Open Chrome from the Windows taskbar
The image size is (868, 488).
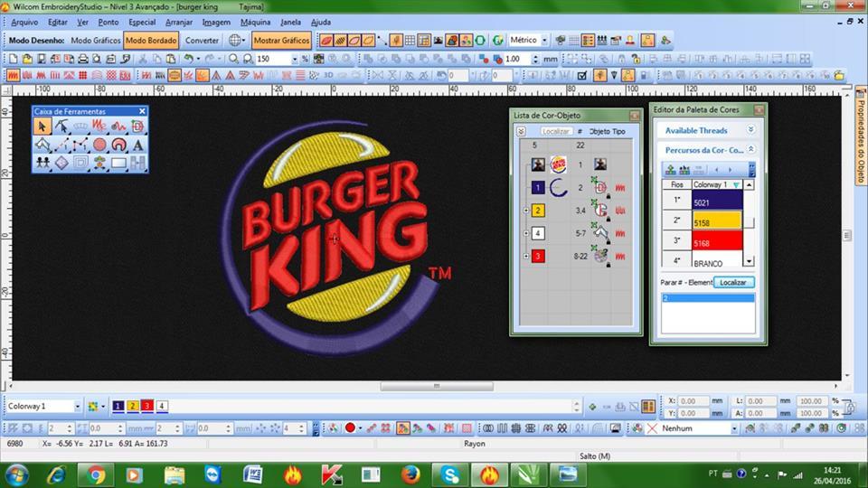coord(96,474)
